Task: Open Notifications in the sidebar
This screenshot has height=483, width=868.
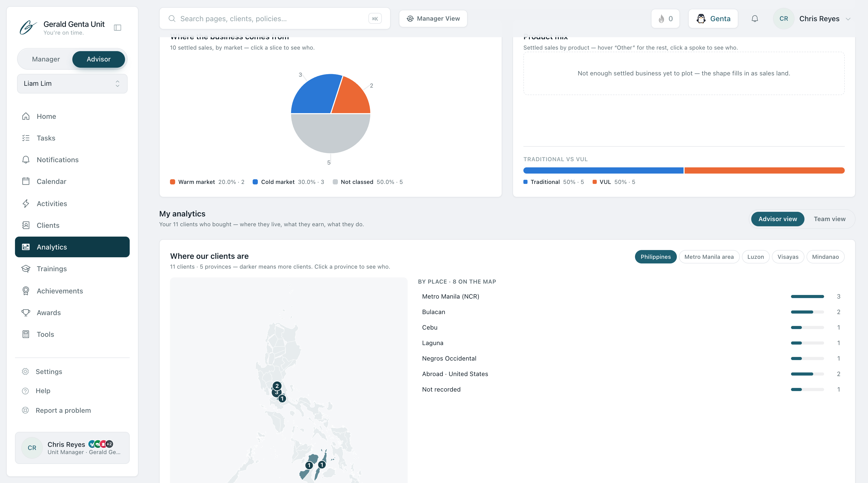Action: [72, 160]
